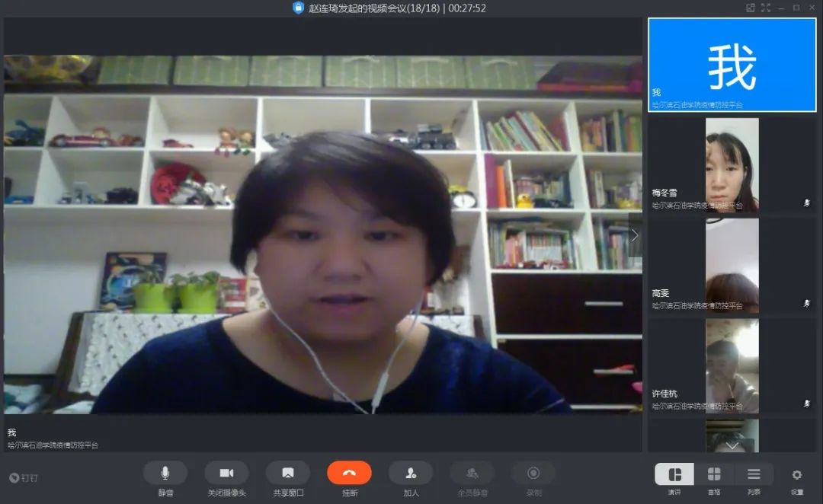This screenshot has height=504, width=823.
Task: Enter full screen mode icon
Action: click(x=766, y=8)
